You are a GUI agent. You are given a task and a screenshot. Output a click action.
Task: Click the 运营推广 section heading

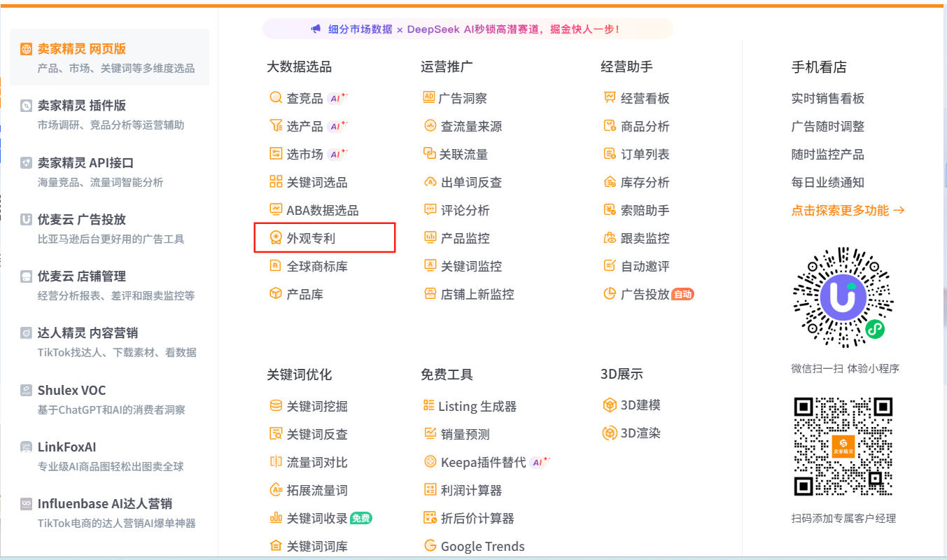[447, 66]
